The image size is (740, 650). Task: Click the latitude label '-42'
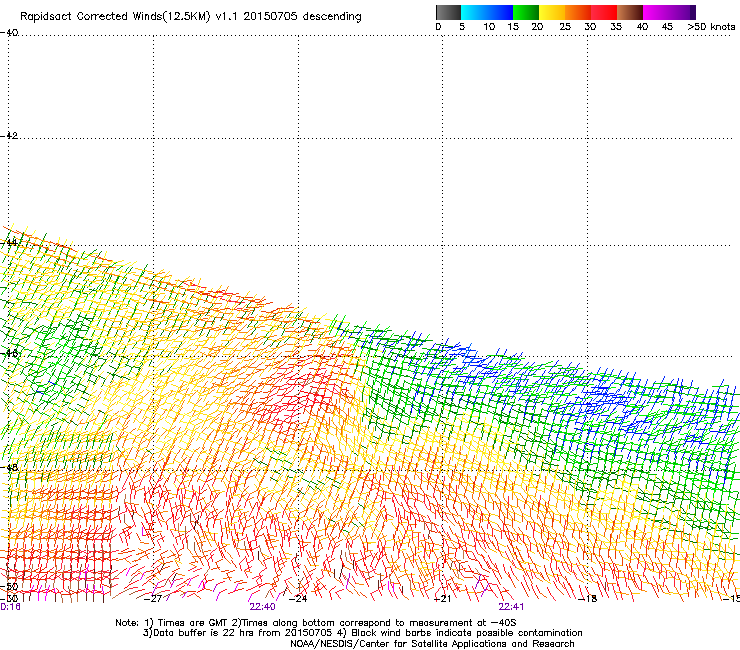[9, 135]
